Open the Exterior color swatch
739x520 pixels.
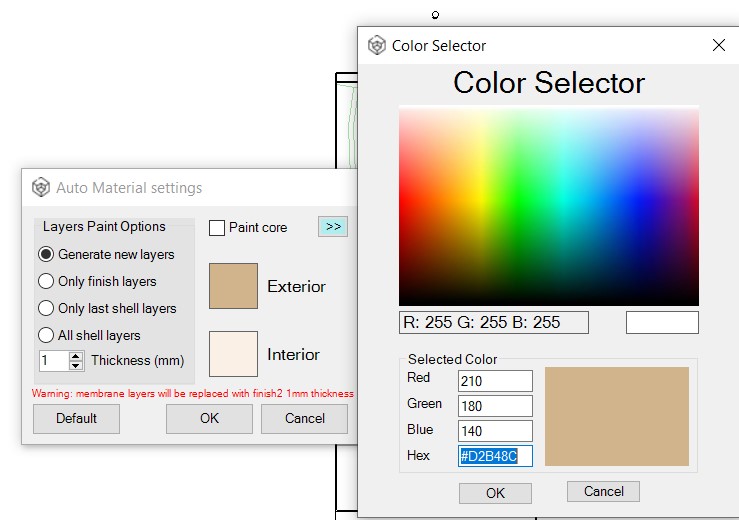(x=233, y=286)
